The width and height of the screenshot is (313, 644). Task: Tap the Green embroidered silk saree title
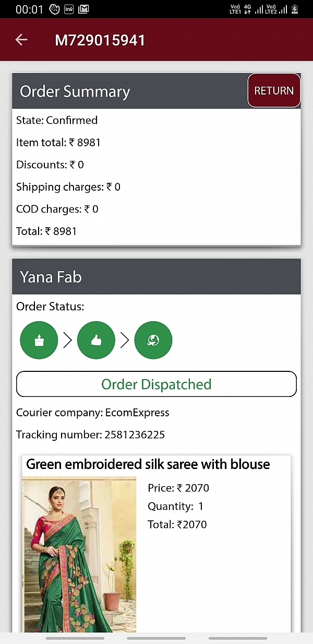pos(148,464)
